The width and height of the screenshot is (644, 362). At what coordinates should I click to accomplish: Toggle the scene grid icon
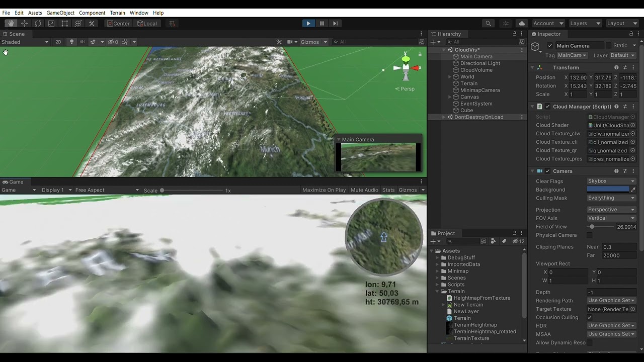(125, 42)
